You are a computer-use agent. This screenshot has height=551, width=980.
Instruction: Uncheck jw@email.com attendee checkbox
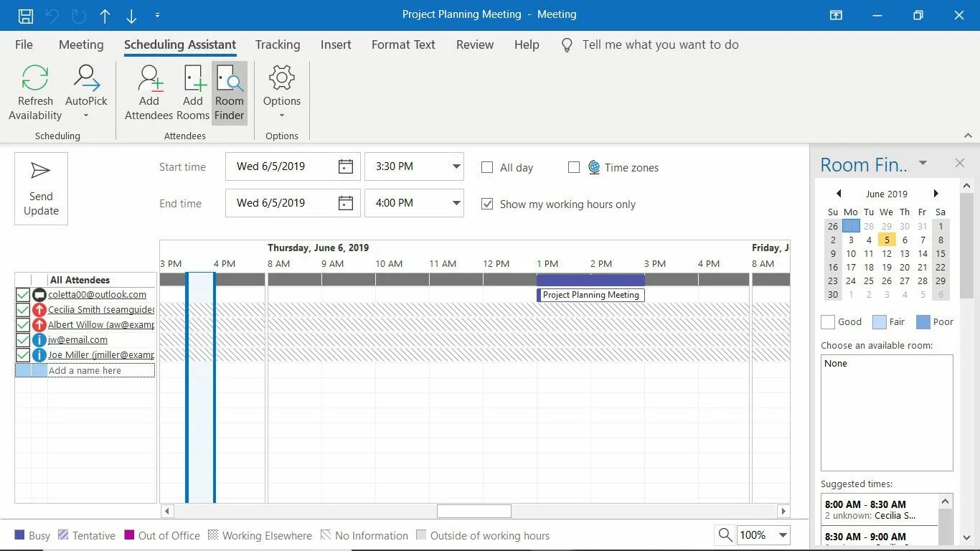point(23,340)
